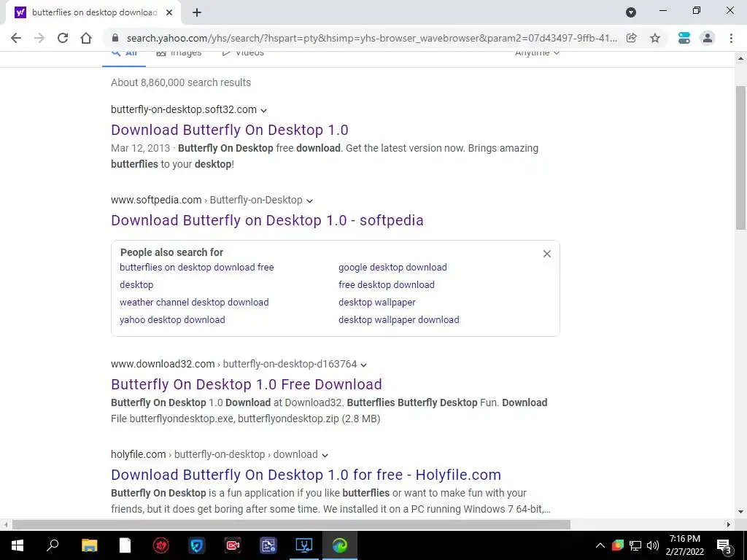The height and width of the screenshot is (560, 747).
Task: Open the Anytime filter dropdown
Action: (x=537, y=53)
